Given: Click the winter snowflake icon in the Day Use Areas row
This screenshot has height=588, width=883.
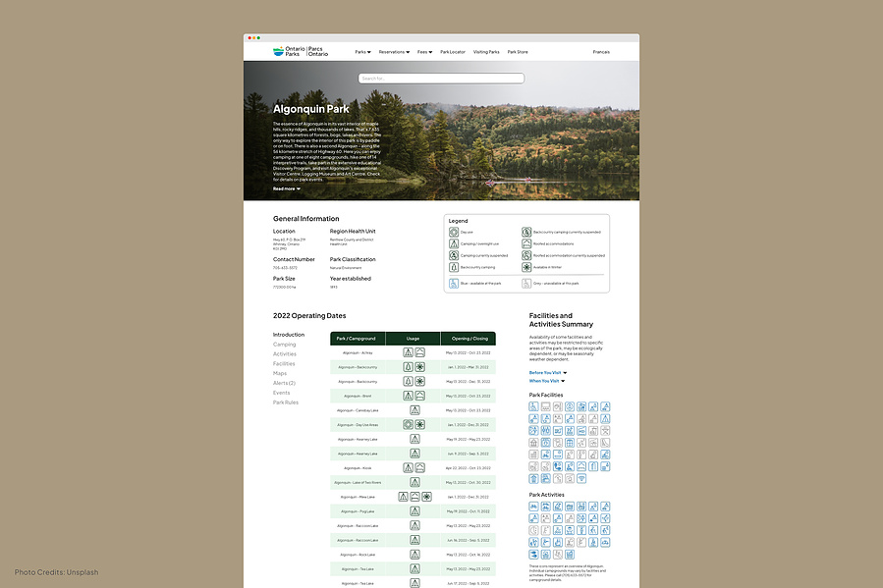Looking at the screenshot, I should coord(420,425).
